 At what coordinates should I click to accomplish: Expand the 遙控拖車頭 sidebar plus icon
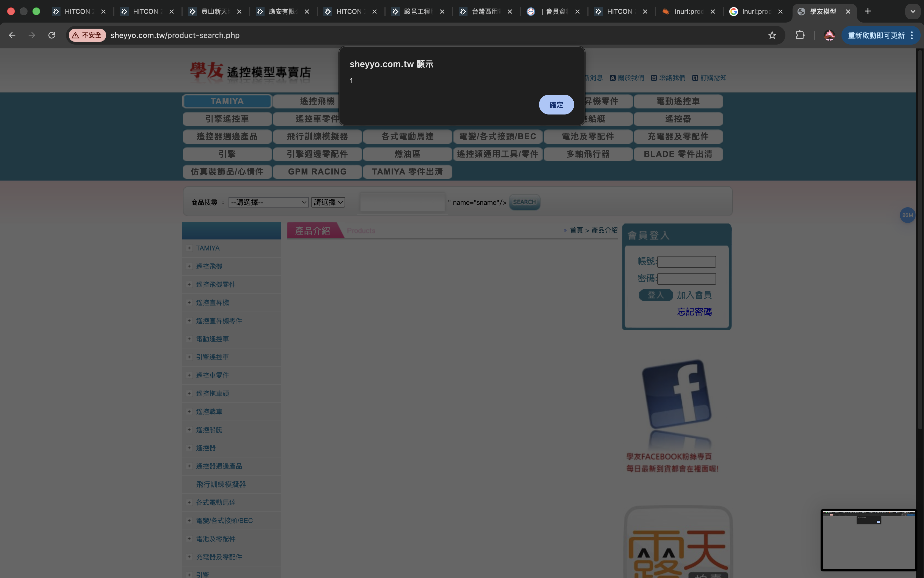[189, 393]
